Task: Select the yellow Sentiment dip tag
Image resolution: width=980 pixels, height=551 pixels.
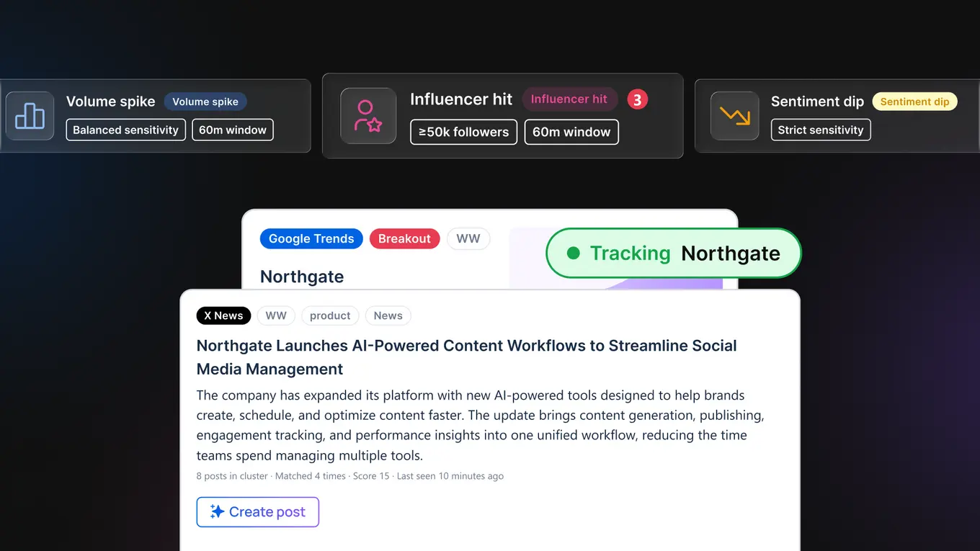Action: pos(914,102)
